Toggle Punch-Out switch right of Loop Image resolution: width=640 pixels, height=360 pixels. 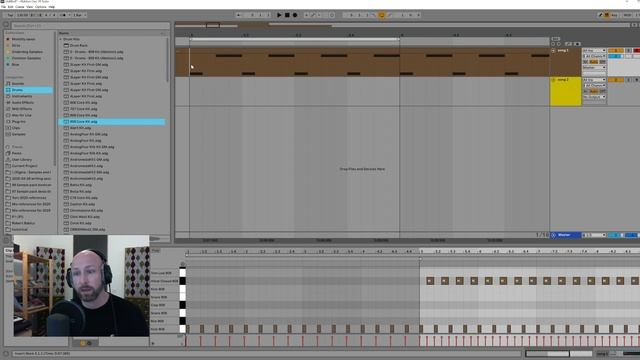[x=389, y=15]
